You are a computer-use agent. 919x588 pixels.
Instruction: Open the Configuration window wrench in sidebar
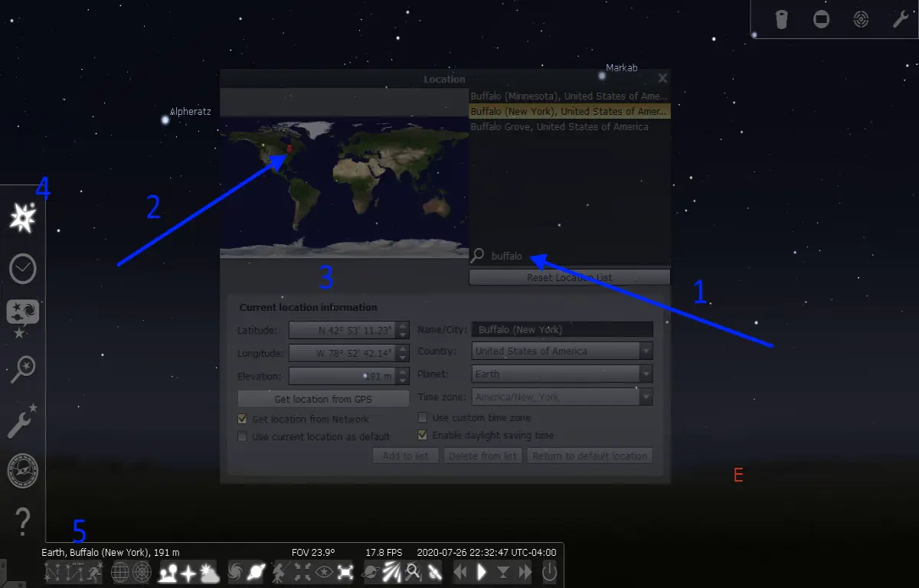pyautogui.click(x=23, y=420)
